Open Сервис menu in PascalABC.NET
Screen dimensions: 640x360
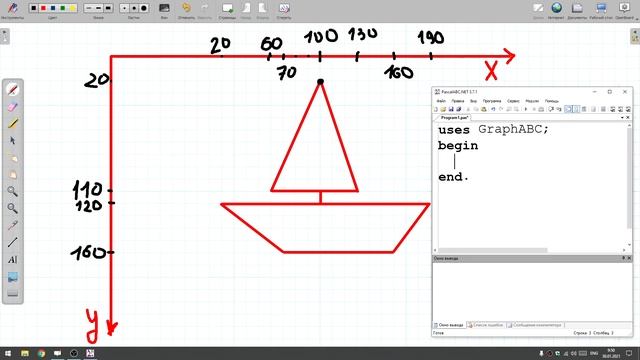[x=513, y=101]
